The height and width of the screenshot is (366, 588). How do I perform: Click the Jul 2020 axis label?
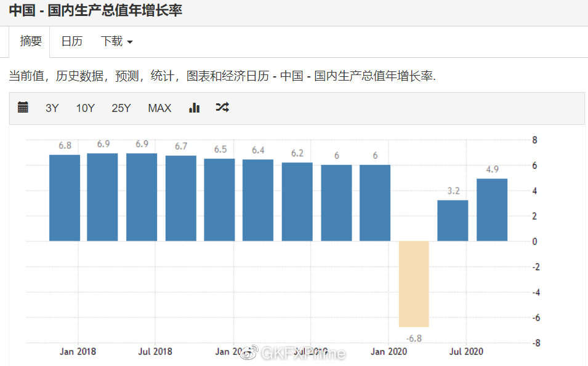(466, 352)
